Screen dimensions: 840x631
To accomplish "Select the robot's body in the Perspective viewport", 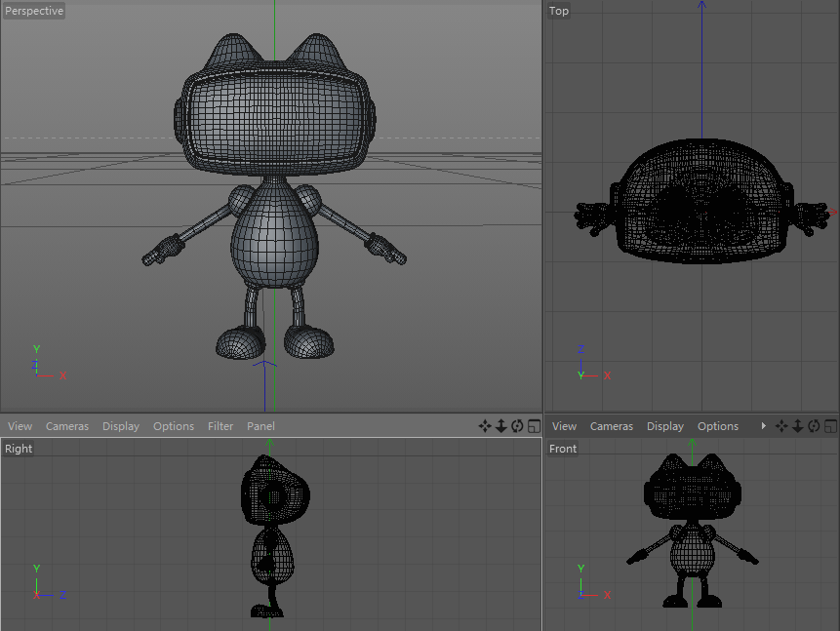I will point(274,236).
